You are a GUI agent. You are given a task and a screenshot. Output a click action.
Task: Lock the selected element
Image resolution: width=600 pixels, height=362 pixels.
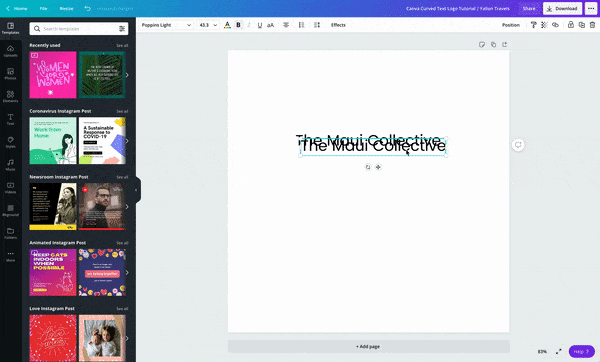(571, 25)
